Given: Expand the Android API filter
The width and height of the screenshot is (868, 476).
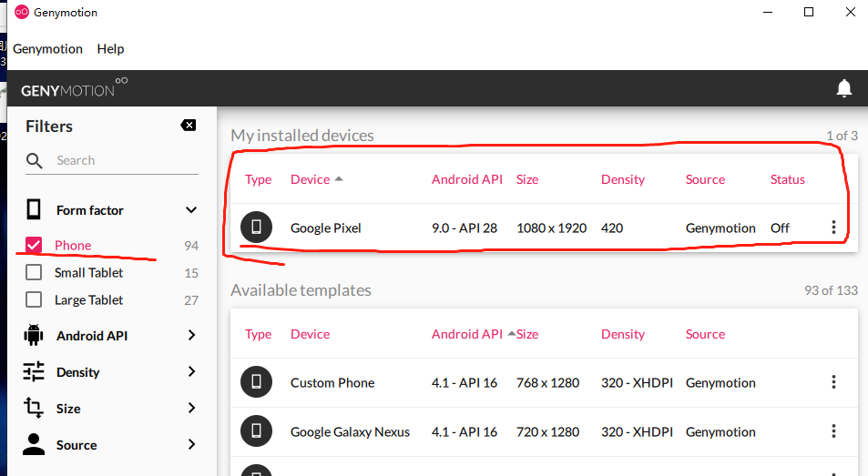Looking at the screenshot, I should click(191, 335).
